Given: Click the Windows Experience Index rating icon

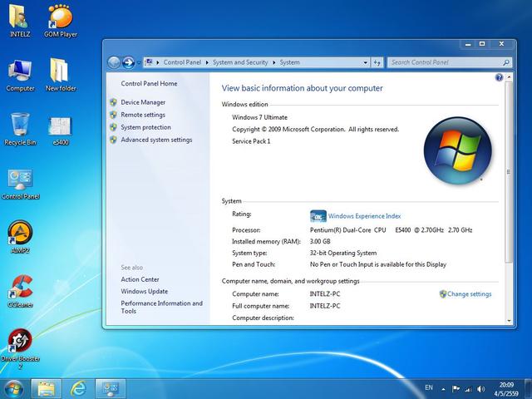Looking at the screenshot, I should click(x=318, y=216).
